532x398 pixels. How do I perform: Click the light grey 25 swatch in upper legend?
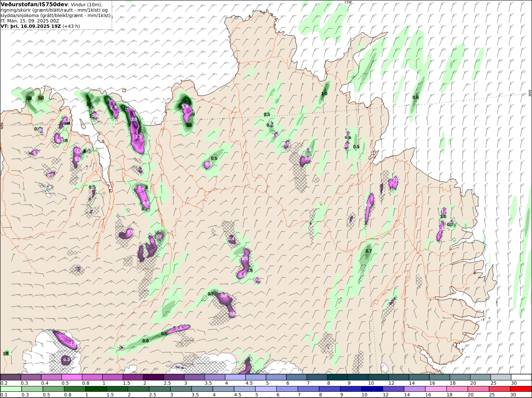point(501,377)
